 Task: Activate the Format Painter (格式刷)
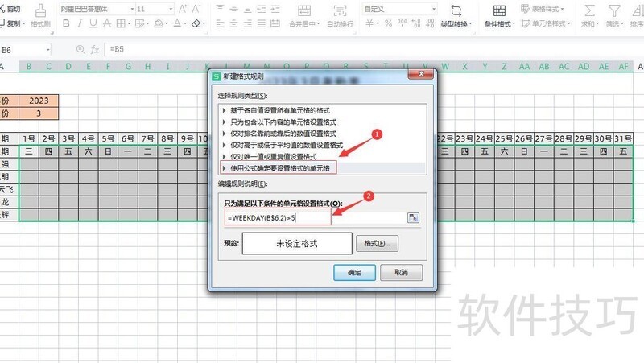tap(40, 16)
